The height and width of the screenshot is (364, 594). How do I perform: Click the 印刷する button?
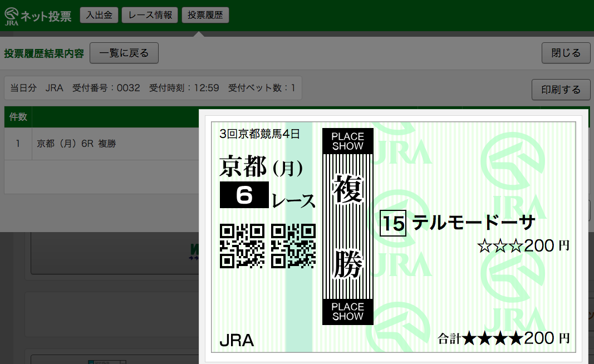click(x=561, y=90)
